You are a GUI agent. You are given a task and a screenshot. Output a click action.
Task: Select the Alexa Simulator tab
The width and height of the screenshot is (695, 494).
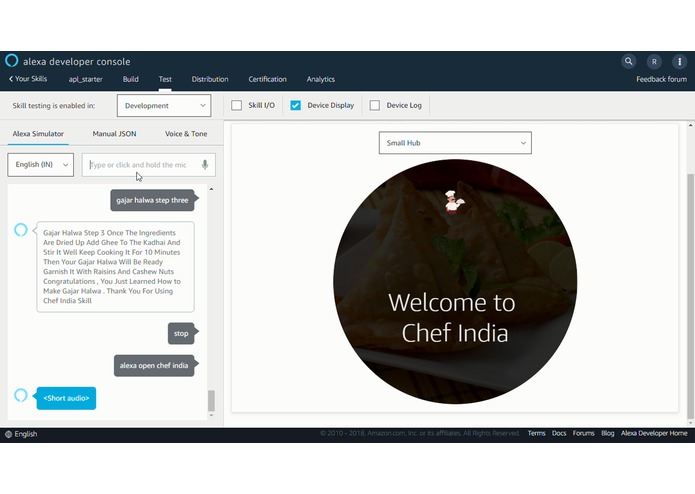click(38, 134)
